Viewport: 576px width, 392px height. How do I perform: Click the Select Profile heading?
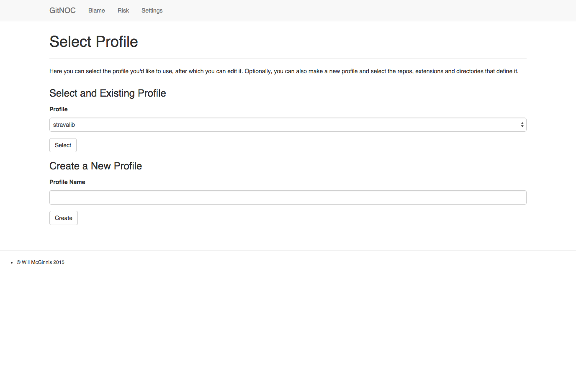point(93,41)
